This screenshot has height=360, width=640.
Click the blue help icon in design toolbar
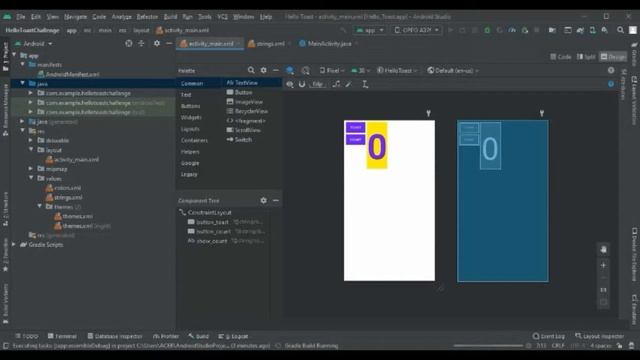[611, 84]
